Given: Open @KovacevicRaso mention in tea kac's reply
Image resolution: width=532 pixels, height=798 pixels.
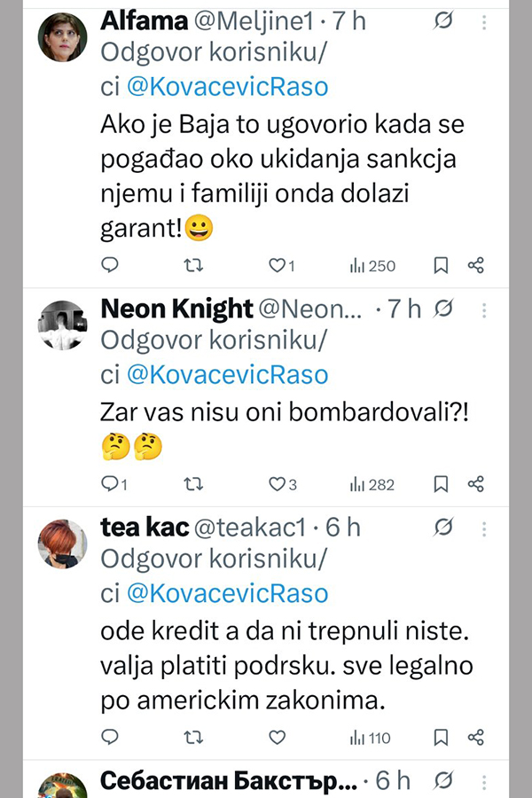Looking at the screenshot, I should coord(228,592).
